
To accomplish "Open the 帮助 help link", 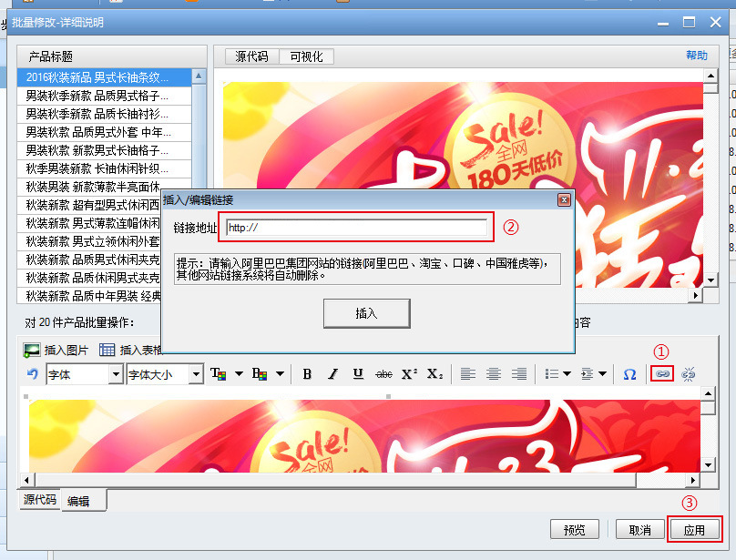I will coord(697,56).
